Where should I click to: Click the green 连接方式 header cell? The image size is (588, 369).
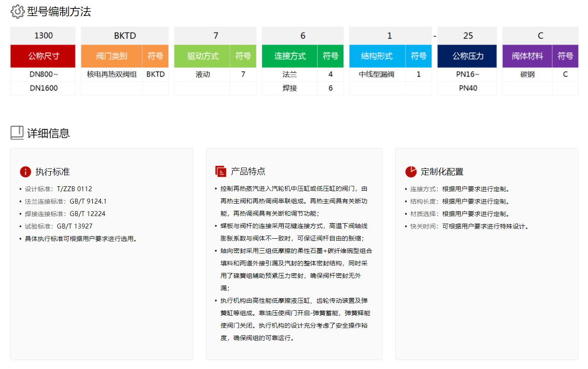coord(290,56)
